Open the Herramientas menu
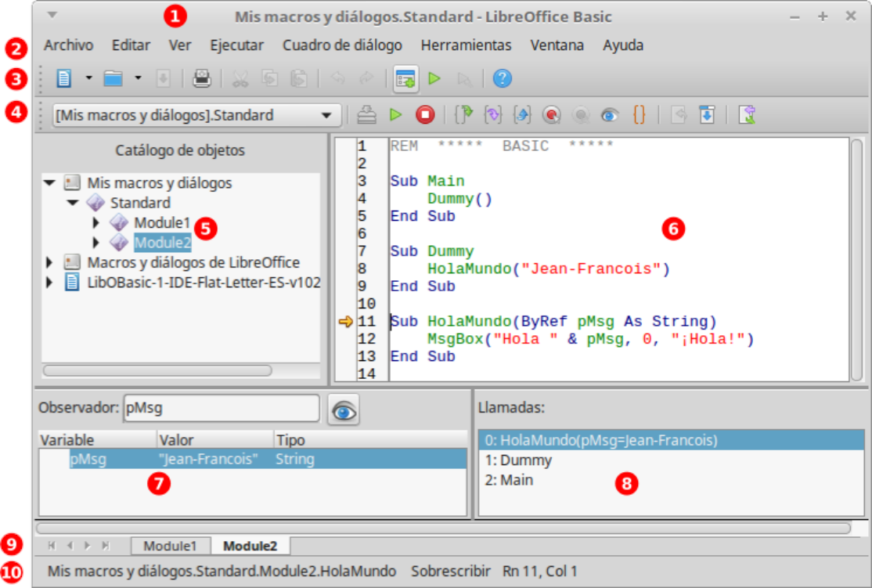The height and width of the screenshot is (588, 872). pos(466,45)
